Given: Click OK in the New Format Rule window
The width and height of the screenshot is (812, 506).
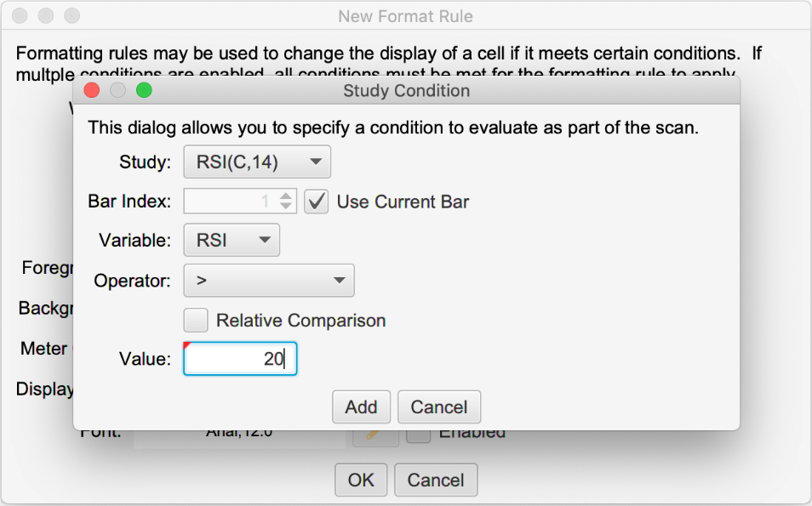Looking at the screenshot, I should tap(361, 480).
